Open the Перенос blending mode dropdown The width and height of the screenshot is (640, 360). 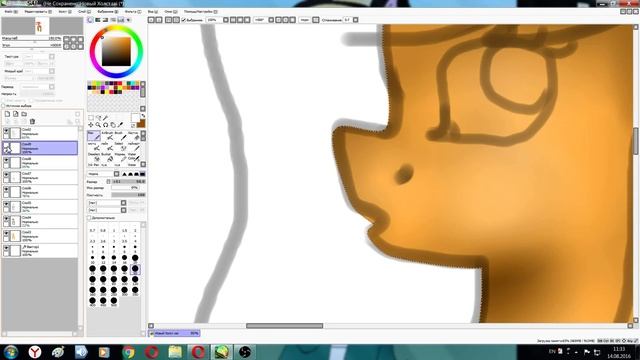pyautogui.click(x=52, y=87)
